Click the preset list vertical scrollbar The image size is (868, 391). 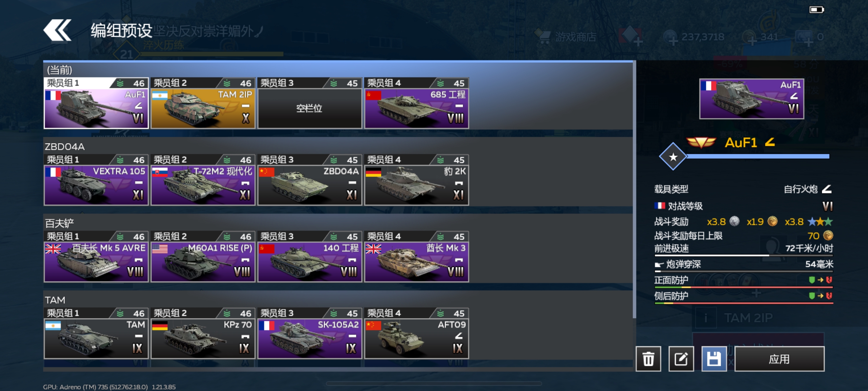pos(634,189)
